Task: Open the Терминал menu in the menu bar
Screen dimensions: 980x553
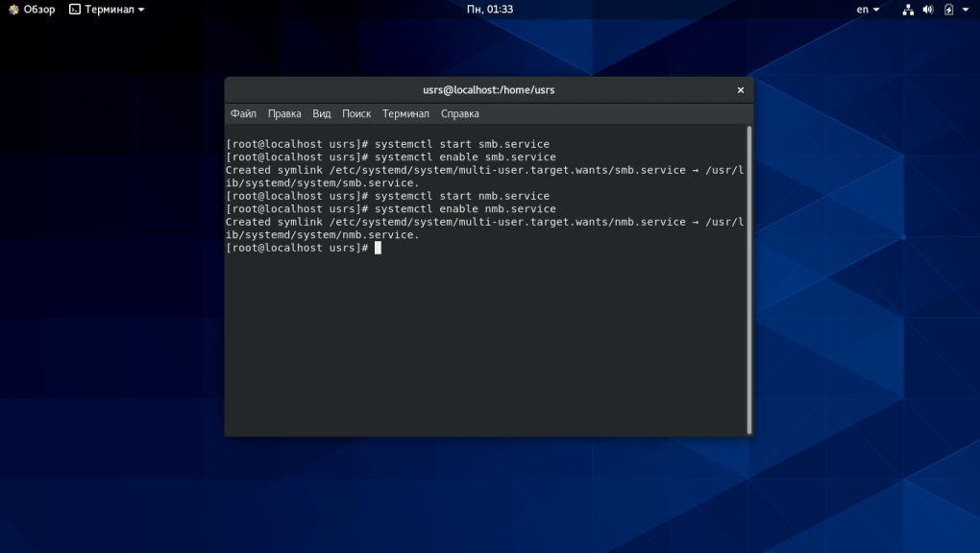Action: (405, 113)
